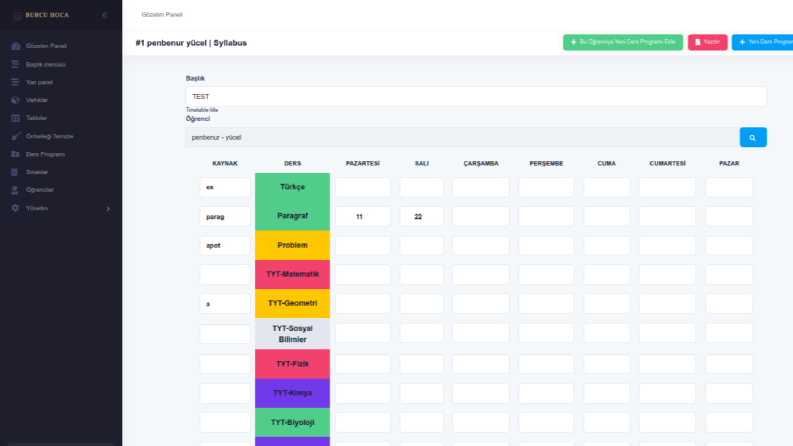
Task: Open Gözetim Paneli dashboard icon in sidebar
Action: click(16, 46)
